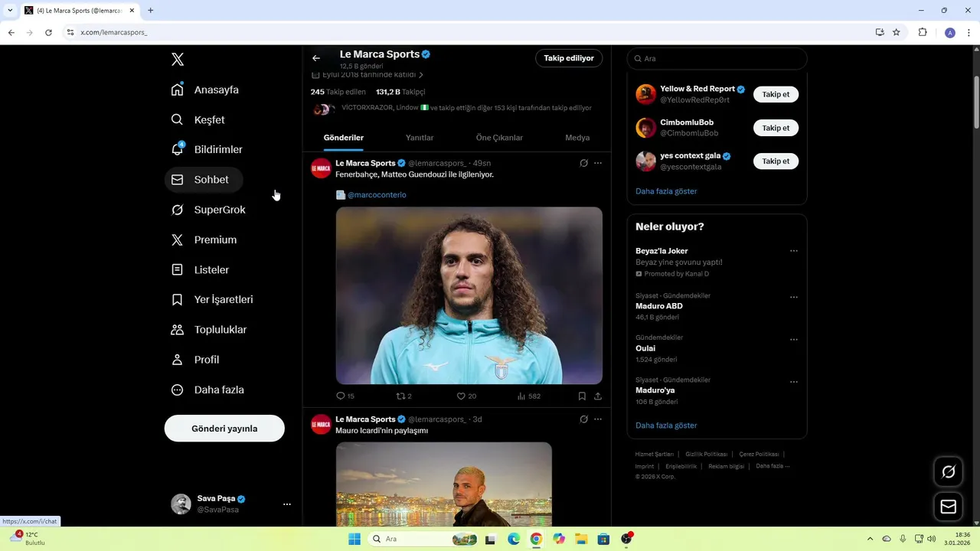Bookmark the Guendouzi post
Screen dimensions: 980x551
click(x=582, y=396)
